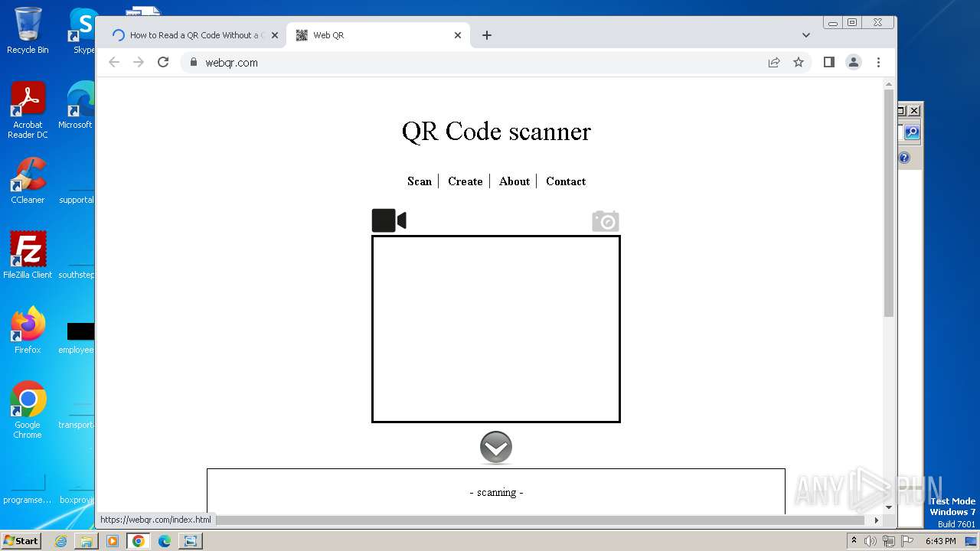Open media player from taskbar
Image resolution: width=980 pixels, height=551 pixels.
tap(113, 541)
